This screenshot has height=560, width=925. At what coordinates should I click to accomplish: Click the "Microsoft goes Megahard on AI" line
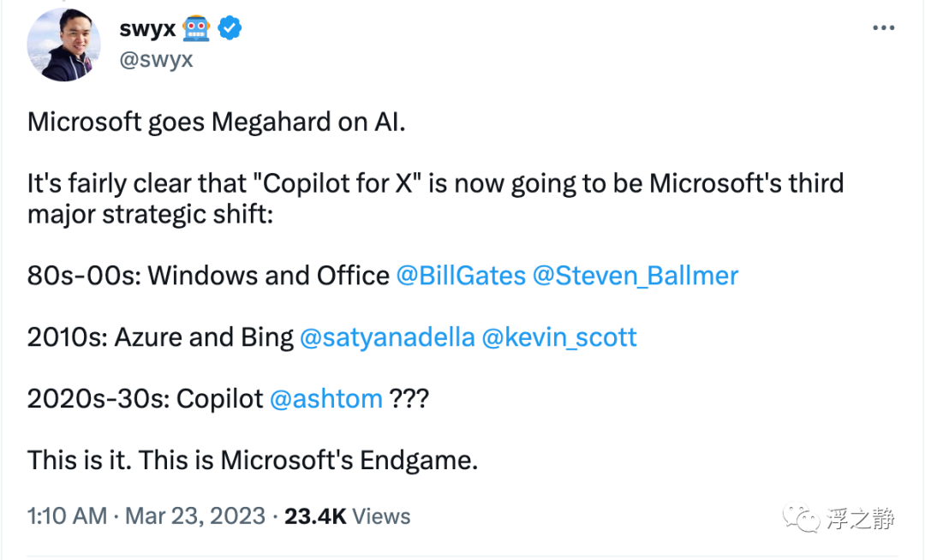tap(216, 122)
